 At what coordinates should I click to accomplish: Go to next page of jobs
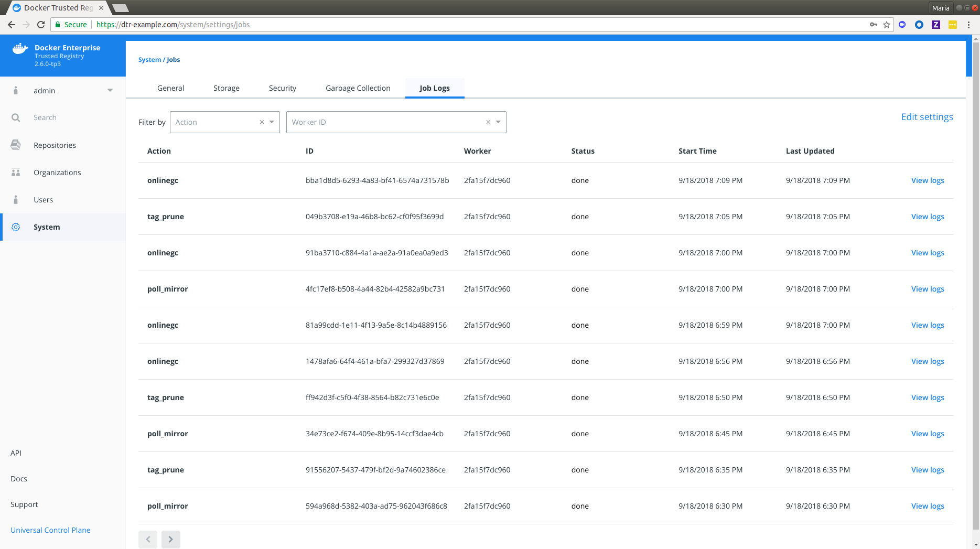pos(170,539)
